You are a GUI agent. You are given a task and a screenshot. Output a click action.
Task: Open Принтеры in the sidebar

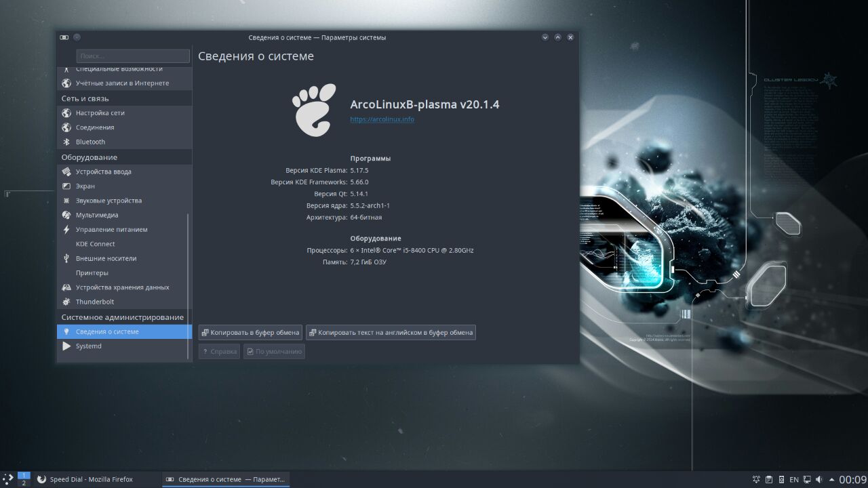click(x=125, y=273)
